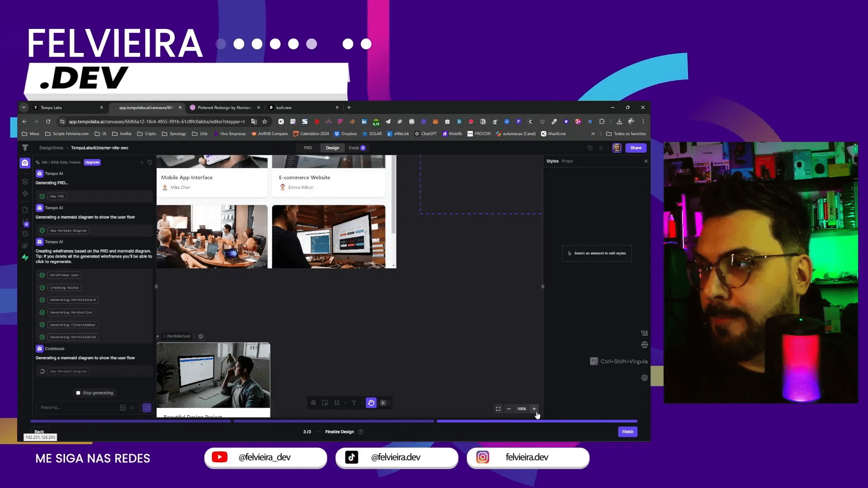
Task: Switch to the Pinterest Redesign browser tab
Action: tap(225, 108)
